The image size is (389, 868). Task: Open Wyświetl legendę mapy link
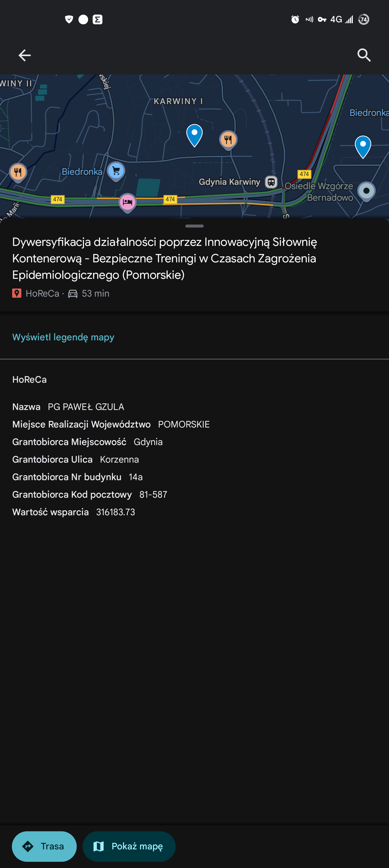pos(63,337)
